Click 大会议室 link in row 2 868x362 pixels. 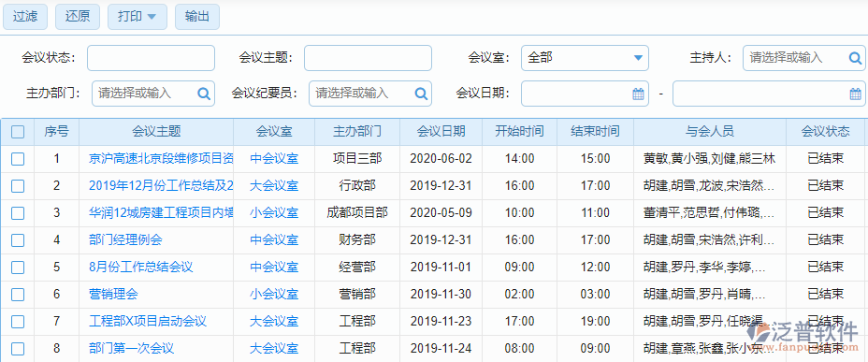point(274,186)
